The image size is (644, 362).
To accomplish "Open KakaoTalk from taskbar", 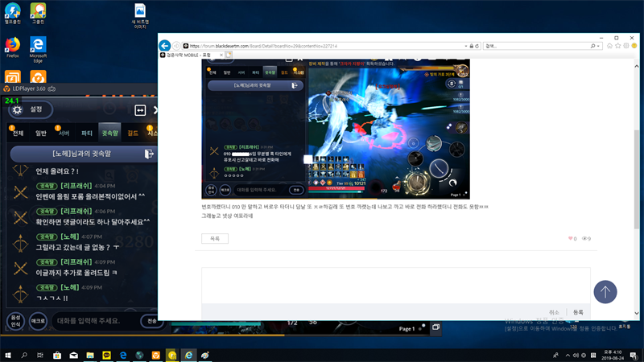I will (x=106, y=355).
